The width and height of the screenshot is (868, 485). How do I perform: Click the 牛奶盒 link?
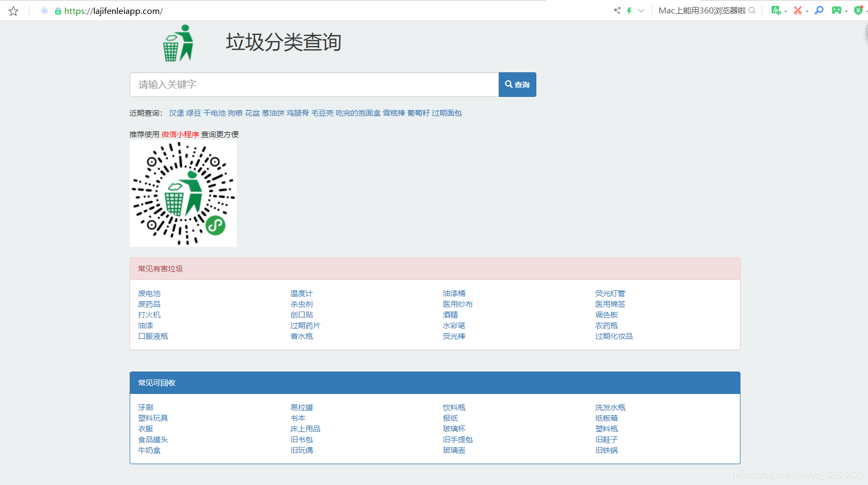pos(149,450)
